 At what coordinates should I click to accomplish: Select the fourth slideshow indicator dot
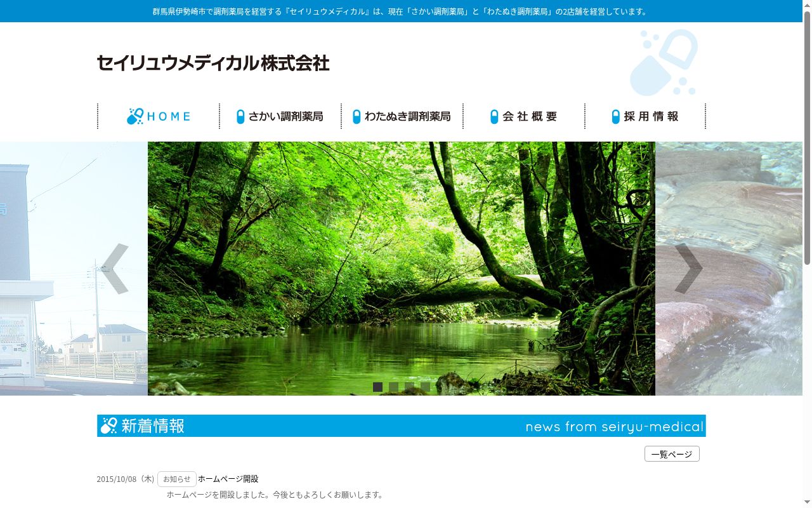coord(426,387)
